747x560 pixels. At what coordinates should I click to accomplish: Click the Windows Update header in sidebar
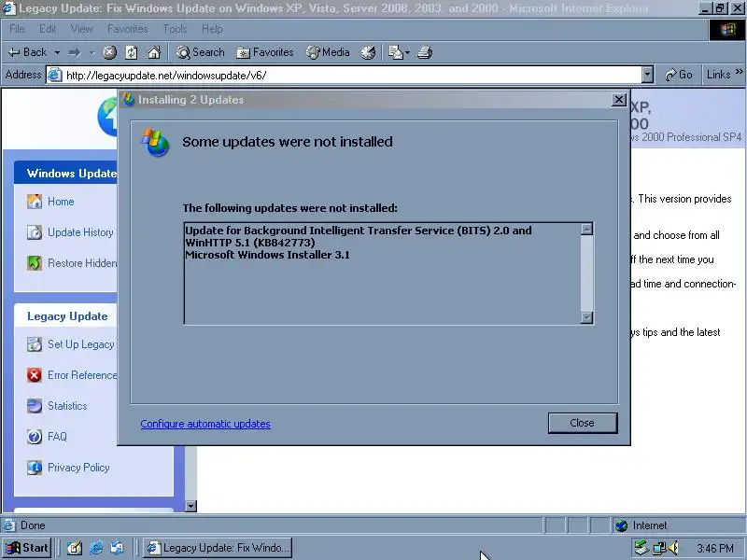tap(72, 174)
